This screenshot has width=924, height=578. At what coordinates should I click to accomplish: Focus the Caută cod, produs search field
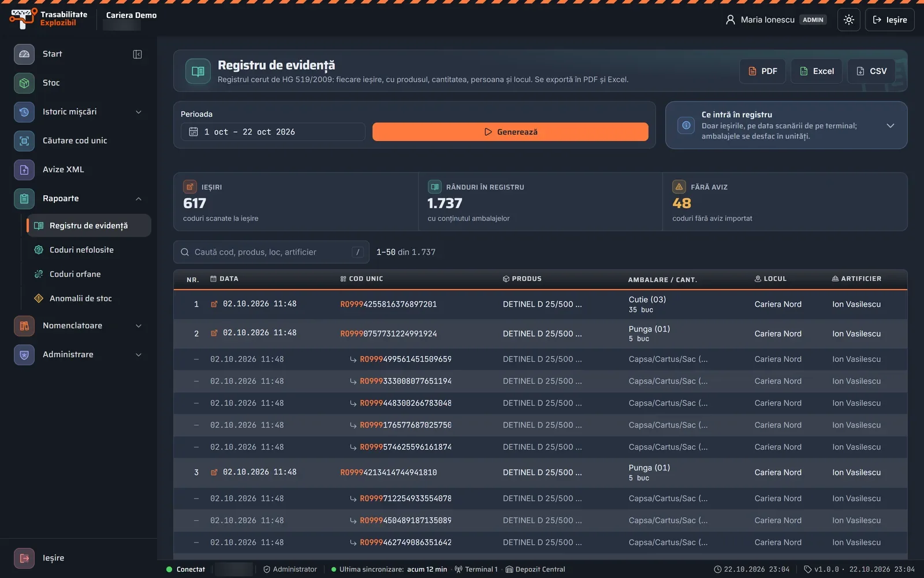[271, 252]
